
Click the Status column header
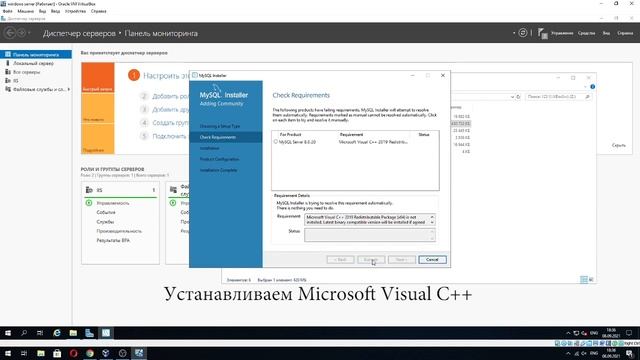tap(424, 134)
